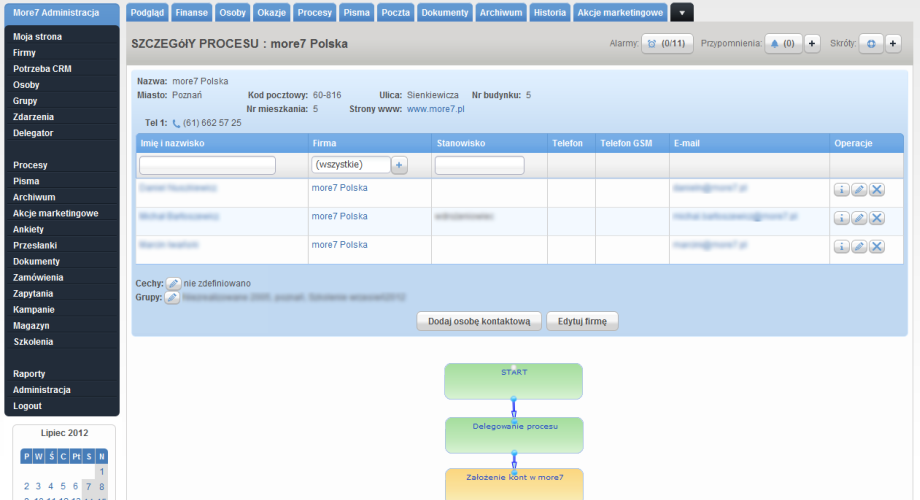Select the Procesy tab
The width and height of the screenshot is (920, 500).
tap(314, 13)
